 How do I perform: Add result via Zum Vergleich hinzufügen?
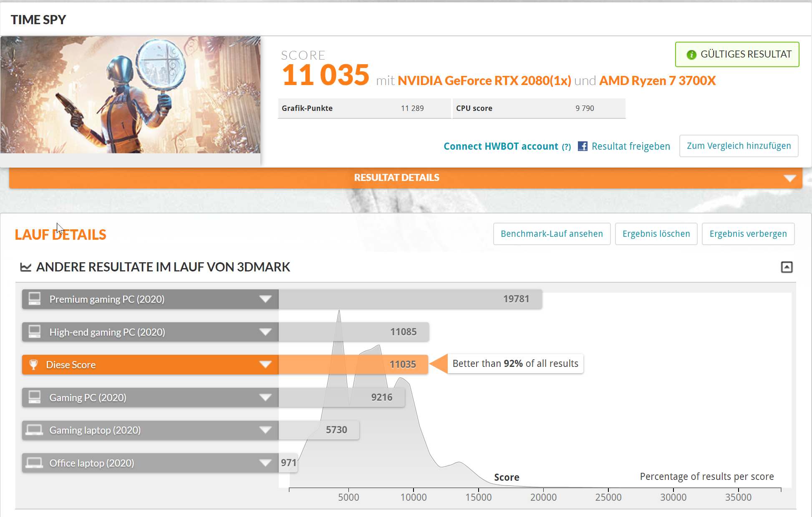pos(739,146)
